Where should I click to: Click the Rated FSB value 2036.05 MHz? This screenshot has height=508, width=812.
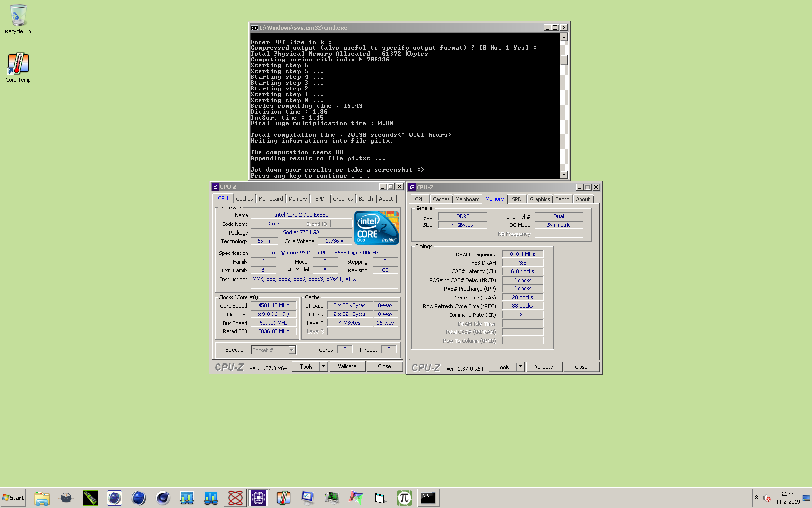[x=274, y=331]
